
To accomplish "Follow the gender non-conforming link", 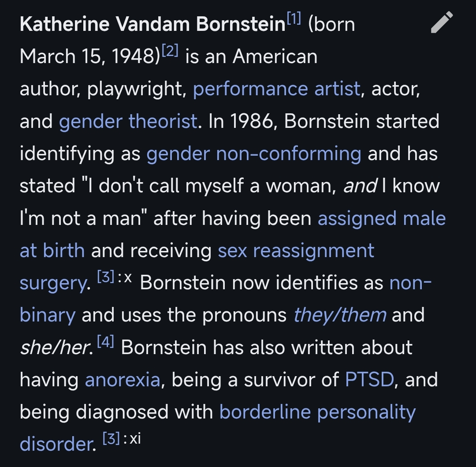I will click(254, 153).
